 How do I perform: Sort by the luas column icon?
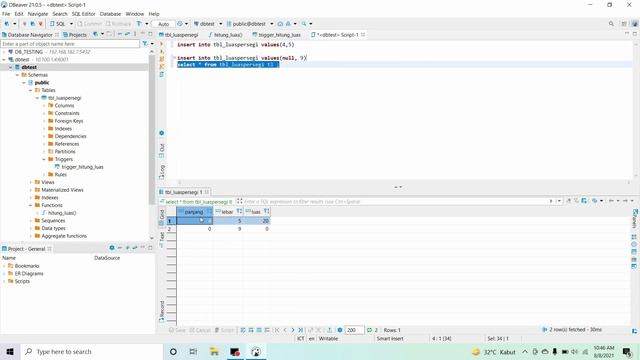(x=266, y=211)
